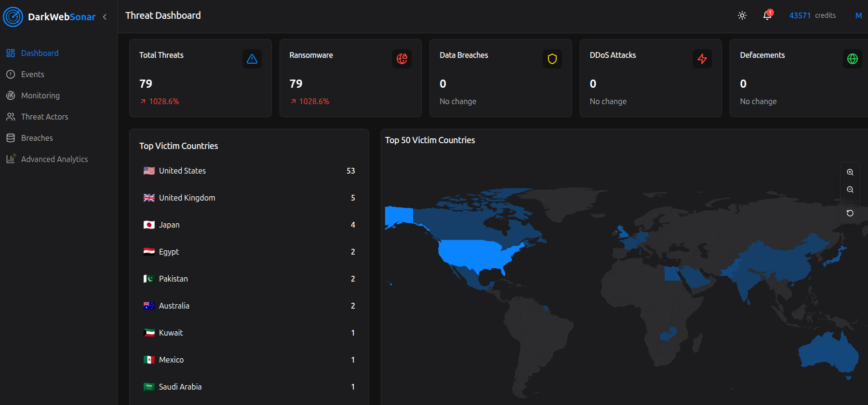Collapse the sidebar with the chevron arrow
The height and width of the screenshot is (405, 868).
pyautogui.click(x=105, y=17)
